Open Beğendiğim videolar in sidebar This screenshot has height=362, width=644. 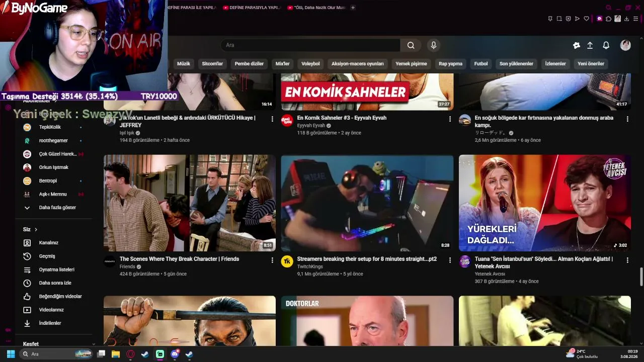click(x=53, y=297)
